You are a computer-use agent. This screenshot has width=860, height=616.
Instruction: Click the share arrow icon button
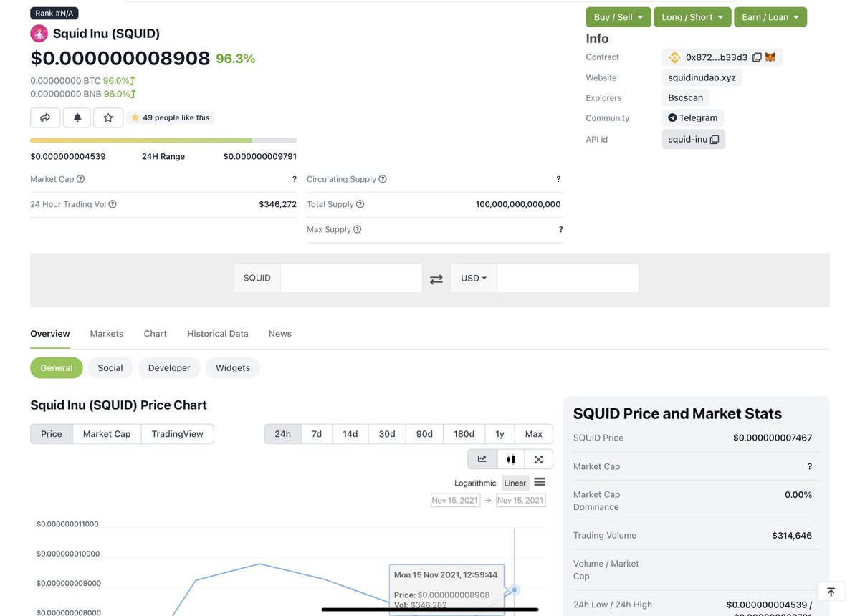45,117
